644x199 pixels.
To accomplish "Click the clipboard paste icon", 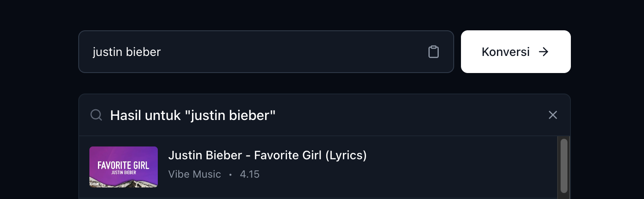I will point(434,52).
